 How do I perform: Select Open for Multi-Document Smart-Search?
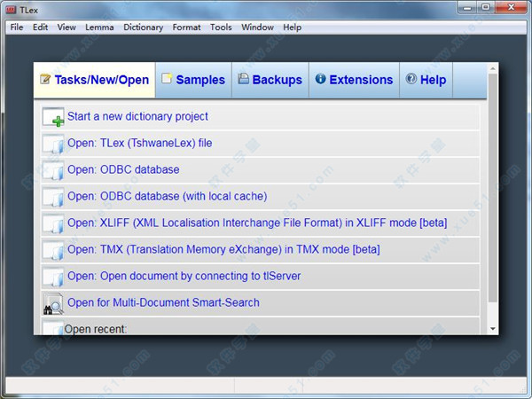click(163, 302)
